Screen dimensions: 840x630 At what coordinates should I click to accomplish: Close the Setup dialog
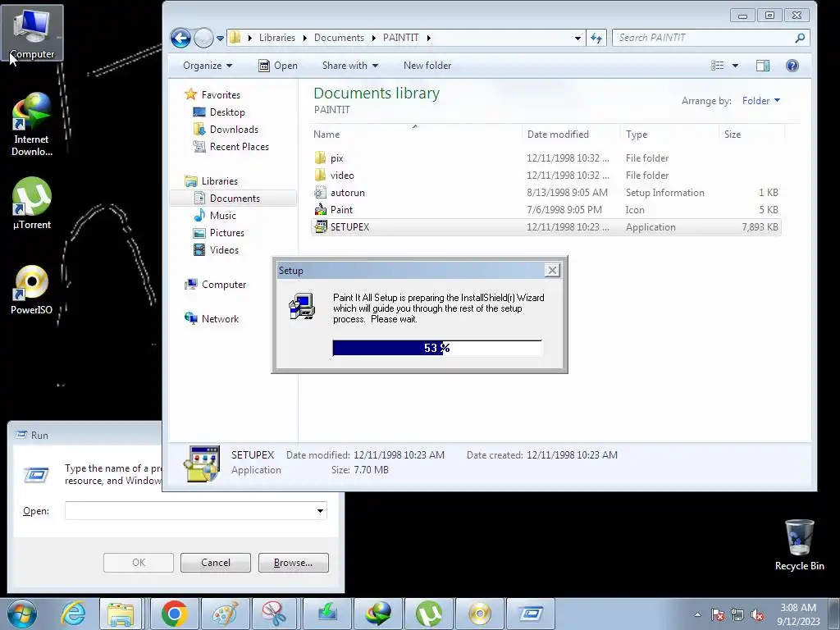point(552,270)
